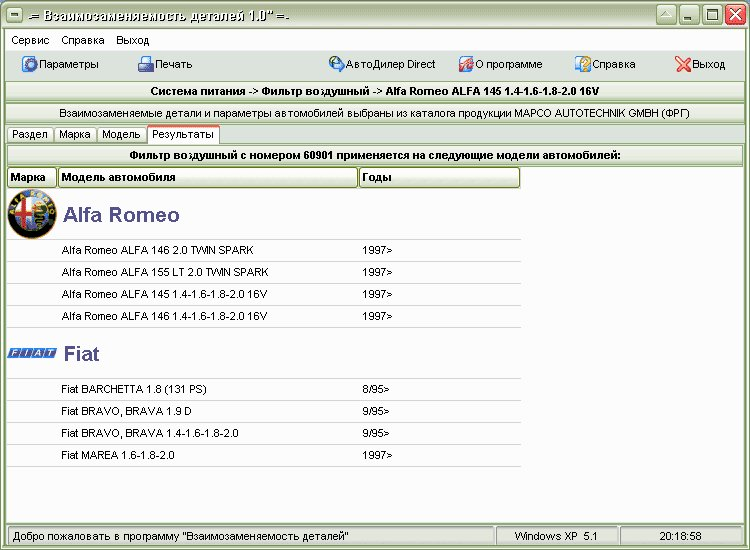Click the red X Выход icon

coord(683,64)
